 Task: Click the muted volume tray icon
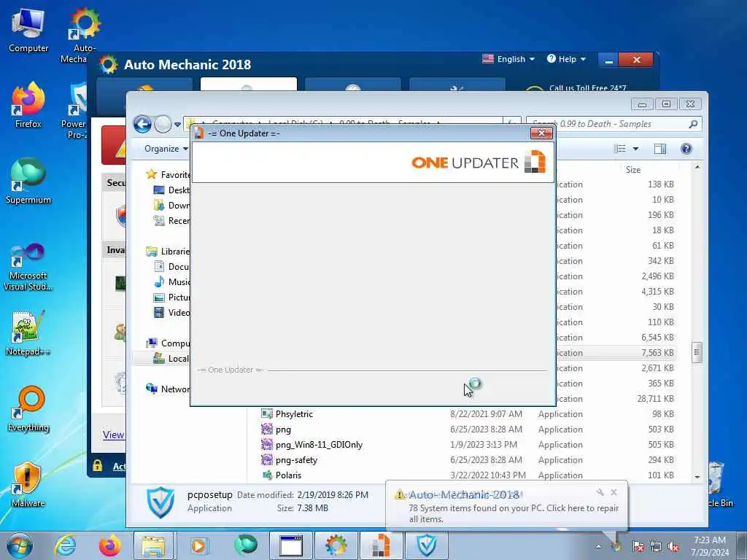coord(673,546)
